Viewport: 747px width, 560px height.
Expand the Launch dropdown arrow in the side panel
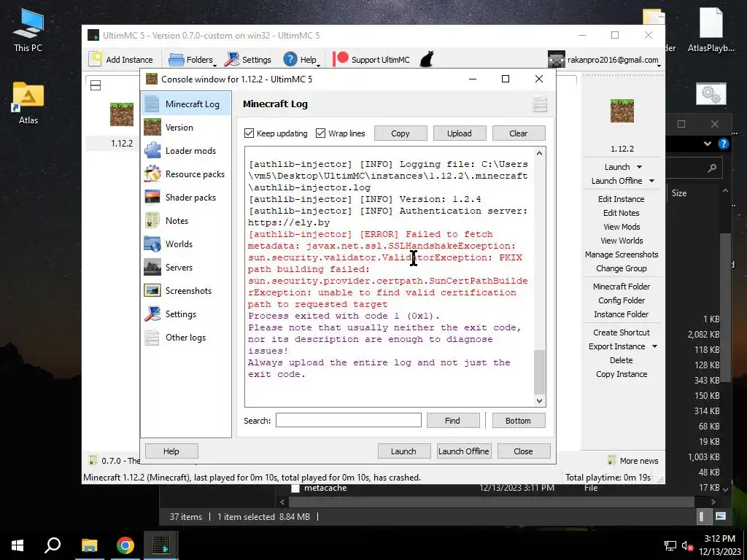tap(639, 167)
